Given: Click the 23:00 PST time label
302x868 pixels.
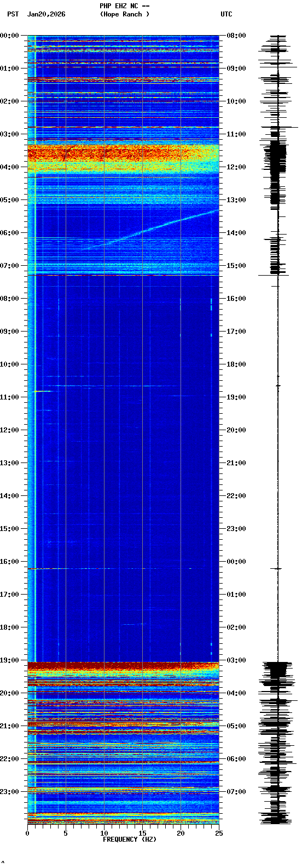Looking at the screenshot, I should (x=9, y=792).
